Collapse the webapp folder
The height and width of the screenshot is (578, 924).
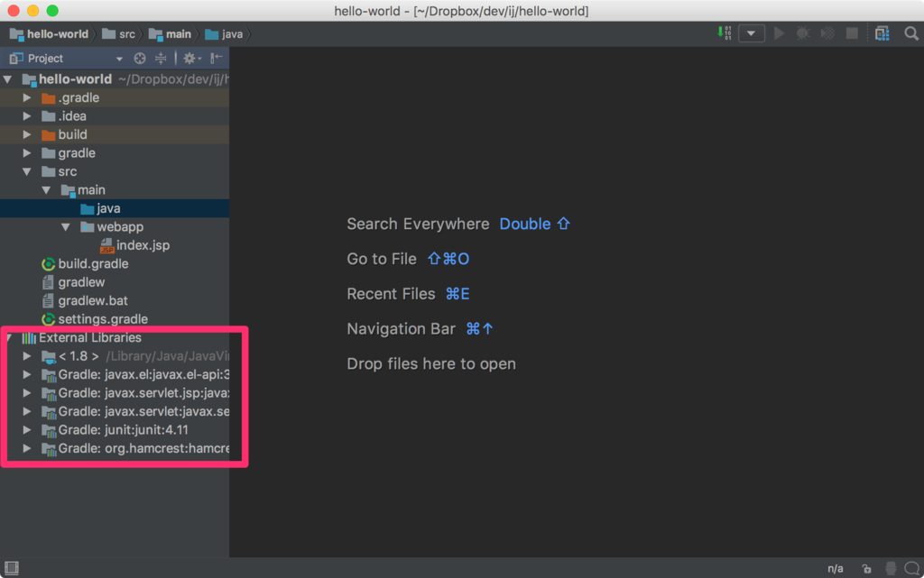point(65,226)
